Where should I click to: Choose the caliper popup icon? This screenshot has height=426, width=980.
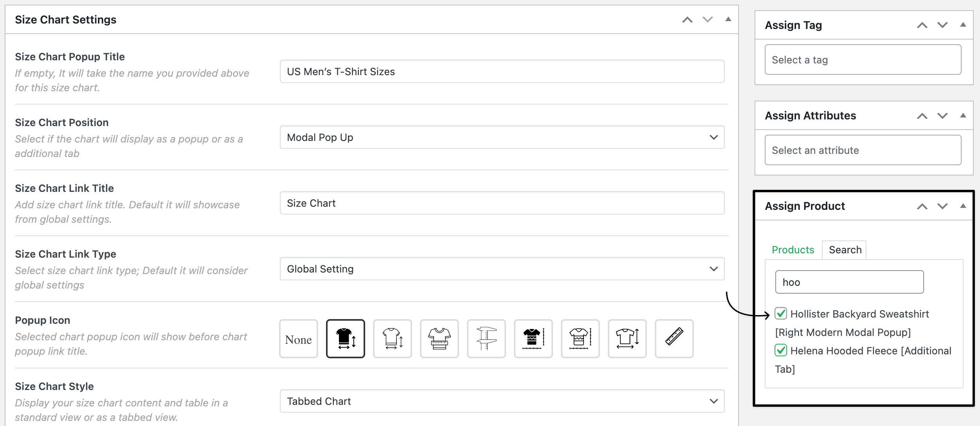pos(486,338)
